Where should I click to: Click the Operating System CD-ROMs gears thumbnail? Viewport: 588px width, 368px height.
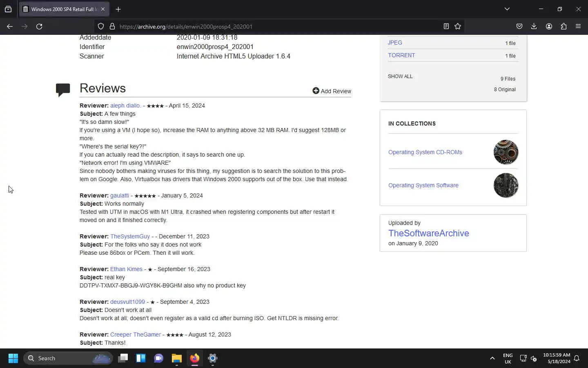506,152
